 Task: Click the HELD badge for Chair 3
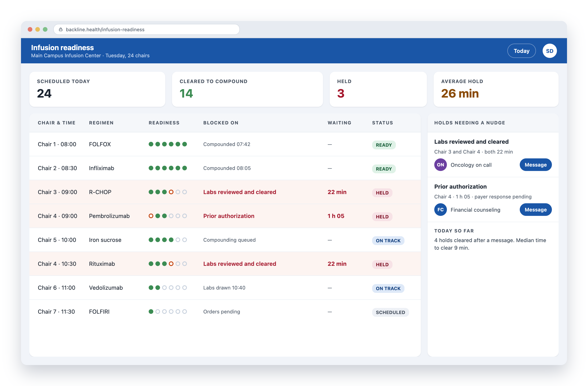(x=382, y=193)
